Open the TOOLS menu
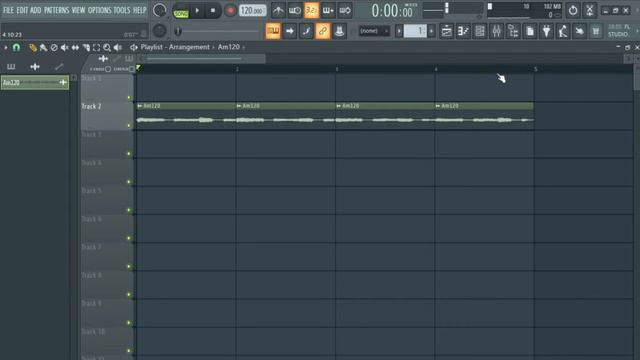Screen dimensions: 640x360 coord(122,10)
